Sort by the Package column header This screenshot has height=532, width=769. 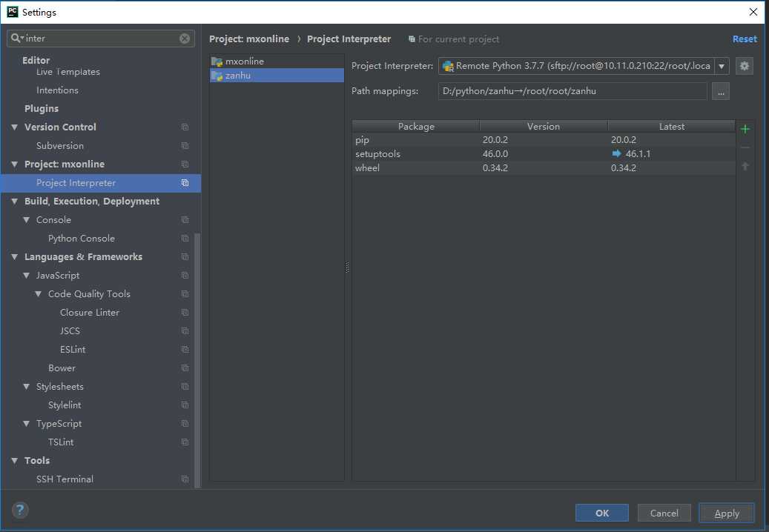click(416, 127)
